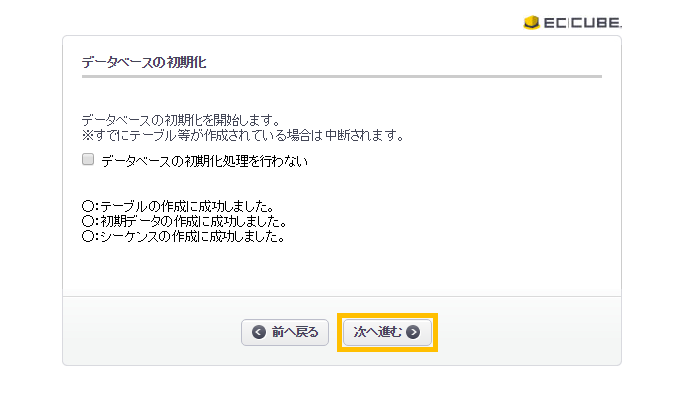Click the 初期データの作成に成功しました message

193,221
